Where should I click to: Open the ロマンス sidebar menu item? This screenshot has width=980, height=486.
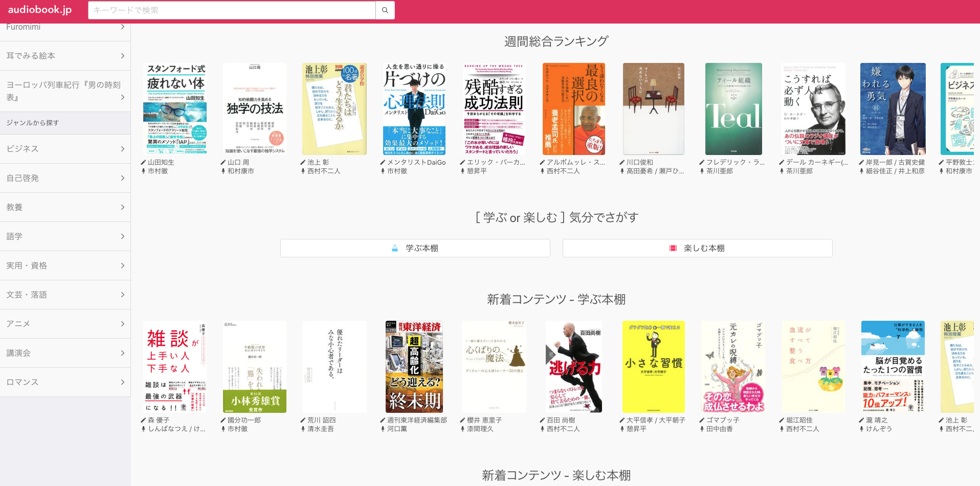(x=65, y=382)
